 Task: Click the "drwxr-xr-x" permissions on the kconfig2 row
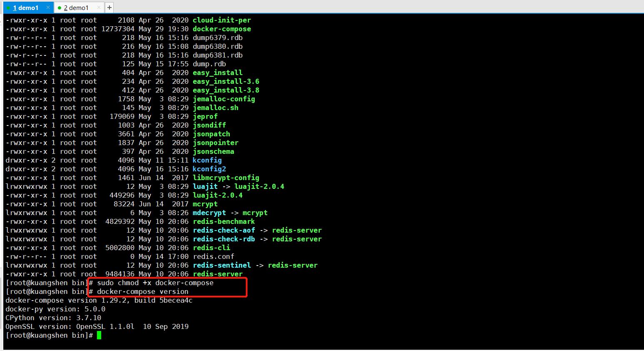click(x=26, y=169)
